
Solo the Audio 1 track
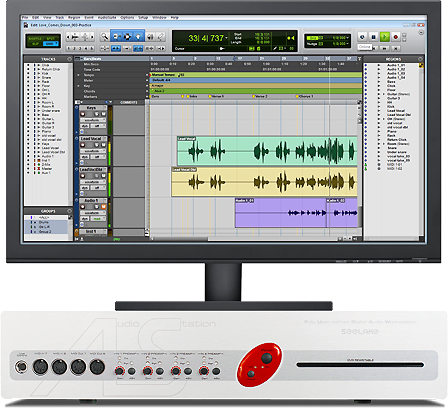(x=97, y=207)
